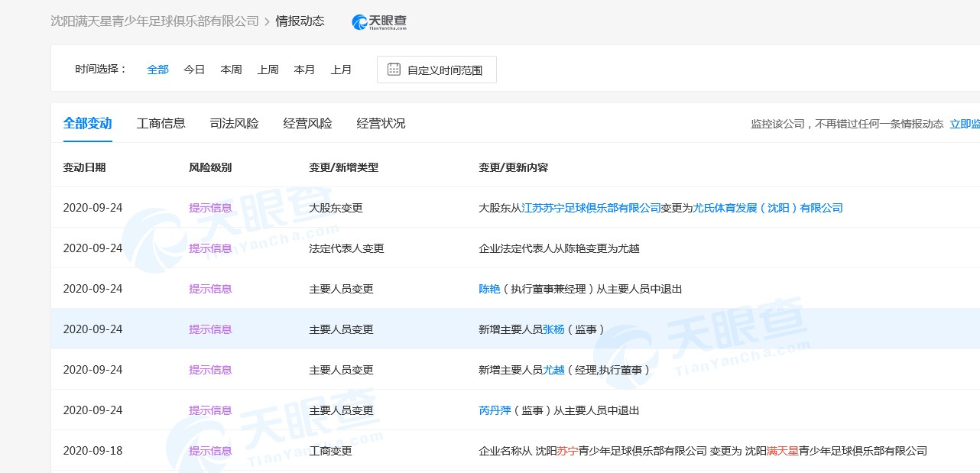Open the 沈阳满天星青少年足球俱乐部有限公司 breadcrumb link
The width and height of the screenshot is (980, 473).
154,21
